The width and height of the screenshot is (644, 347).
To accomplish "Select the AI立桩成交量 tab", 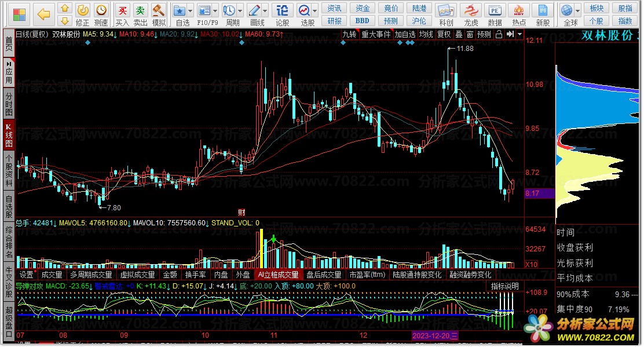I will pyautogui.click(x=278, y=275).
